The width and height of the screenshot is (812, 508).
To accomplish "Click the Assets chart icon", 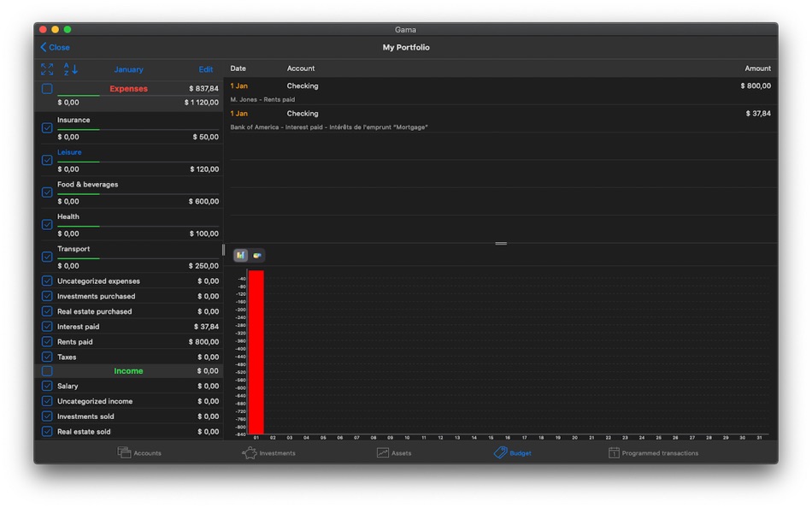I will pos(383,452).
